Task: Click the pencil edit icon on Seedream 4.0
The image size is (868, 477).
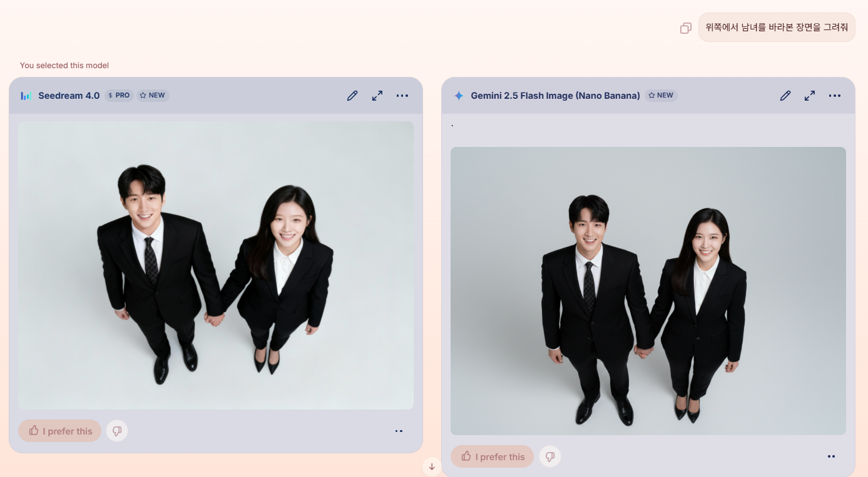Action: tap(352, 96)
